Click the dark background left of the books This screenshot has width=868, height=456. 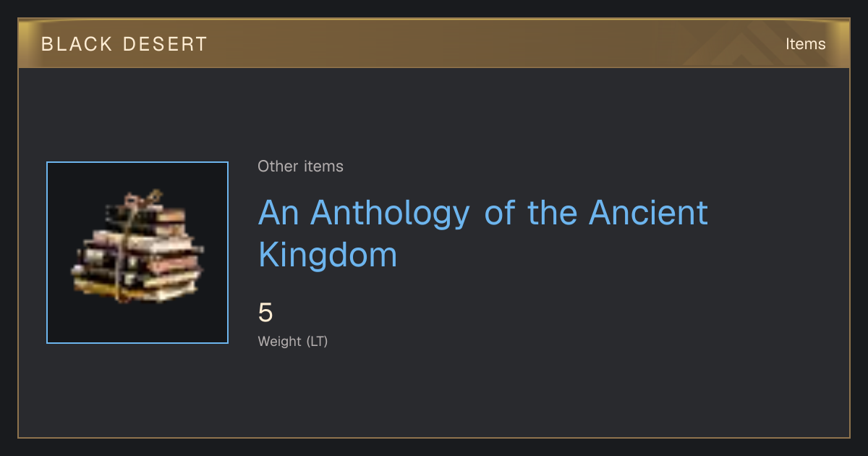coord(59,253)
